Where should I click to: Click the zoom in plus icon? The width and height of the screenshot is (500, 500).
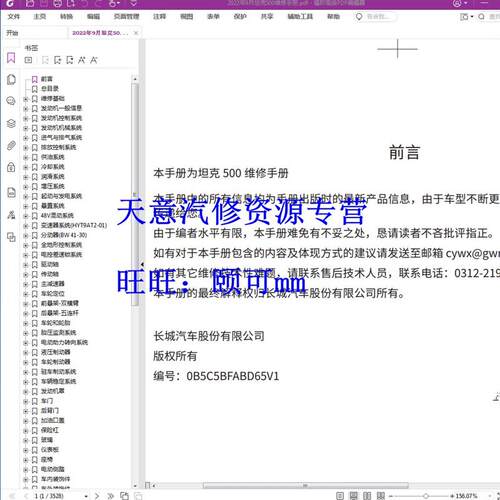tap(452, 496)
